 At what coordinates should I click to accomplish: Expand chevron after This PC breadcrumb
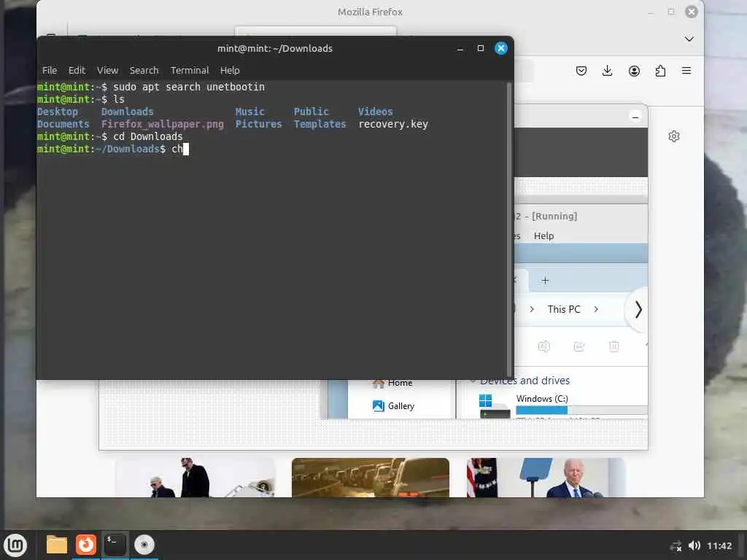[x=596, y=309]
